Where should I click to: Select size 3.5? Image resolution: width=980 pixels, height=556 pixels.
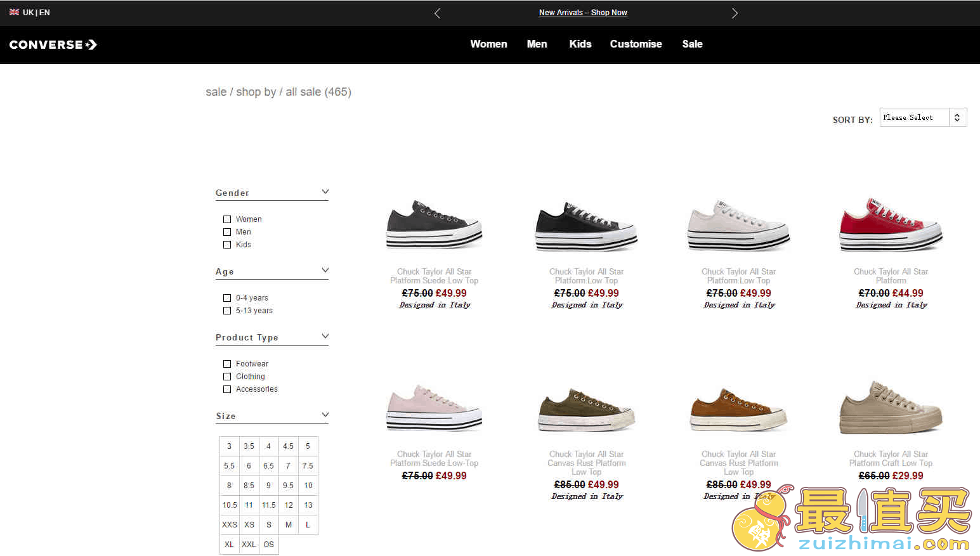click(x=249, y=446)
